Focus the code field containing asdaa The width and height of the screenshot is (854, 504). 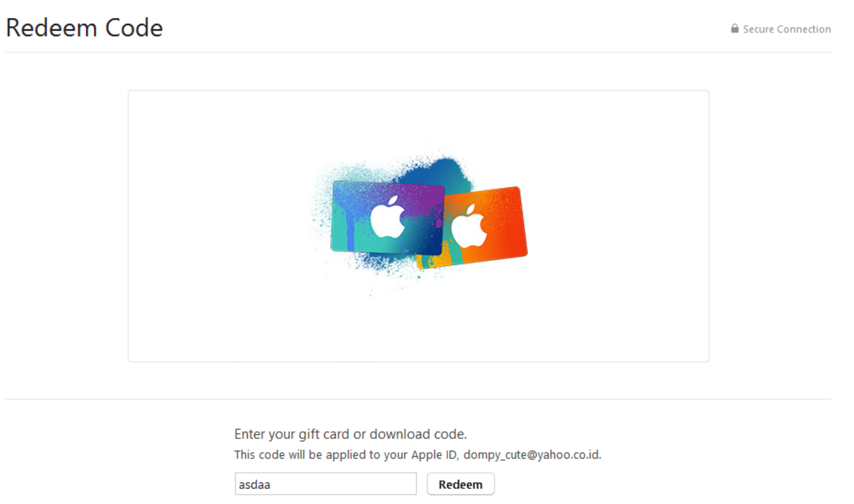[x=326, y=484]
